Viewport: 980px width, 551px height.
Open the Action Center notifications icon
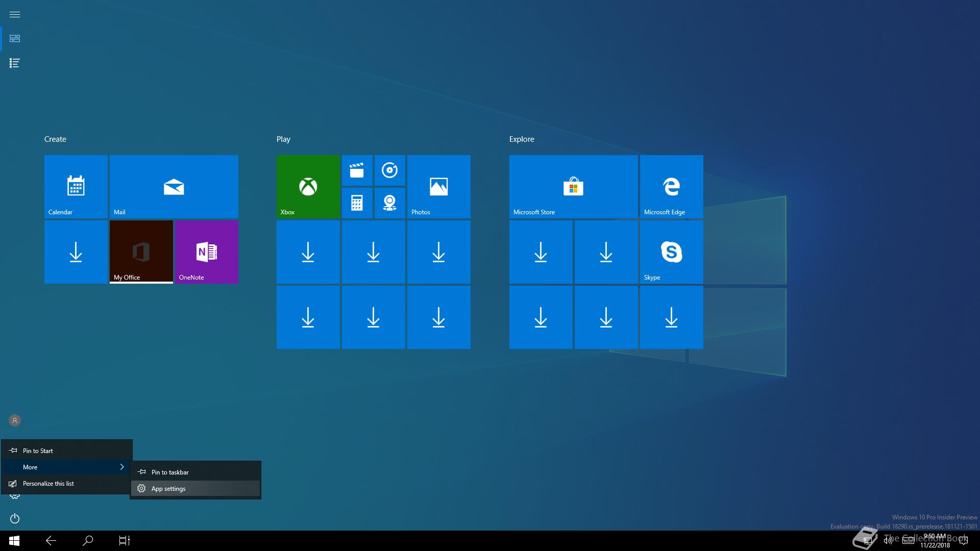[x=964, y=541]
